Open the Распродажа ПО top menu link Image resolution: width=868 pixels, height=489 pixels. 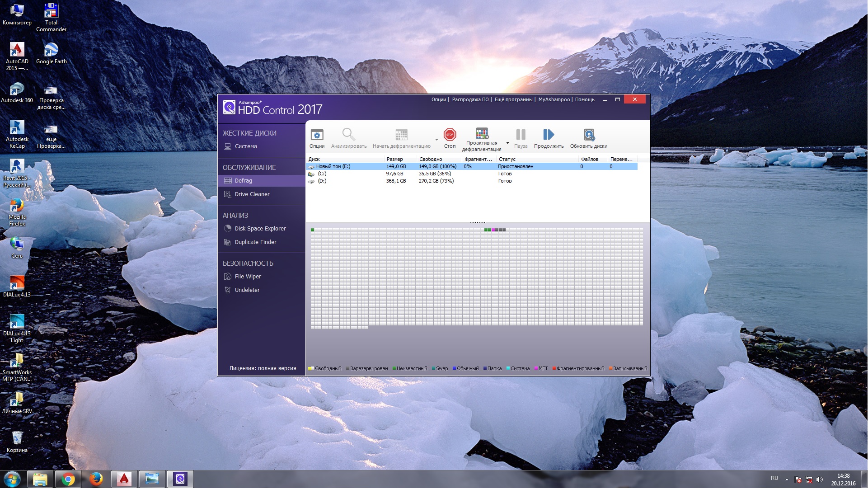point(470,99)
